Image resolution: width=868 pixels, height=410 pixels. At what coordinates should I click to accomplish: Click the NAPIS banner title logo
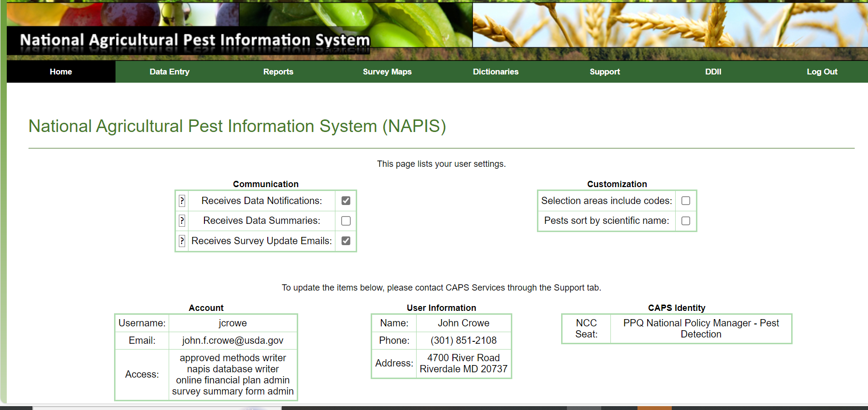pyautogui.click(x=195, y=40)
